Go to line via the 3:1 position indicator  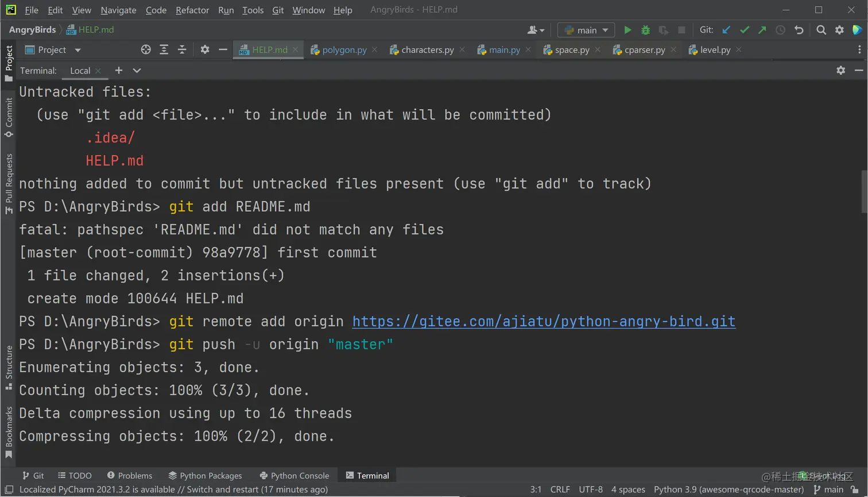click(x=536, y=490)
